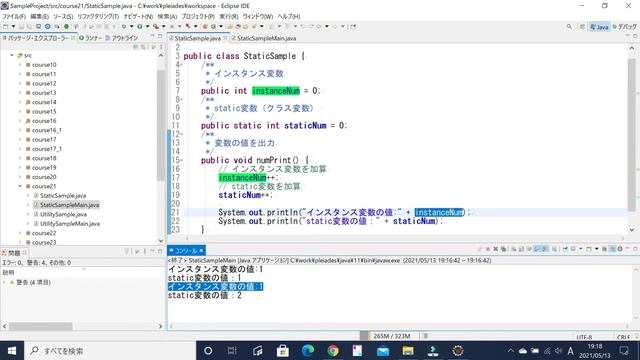Click the editor scroll down arrow
The width and height of the screenshot is (640, 360).
point(631,230)
